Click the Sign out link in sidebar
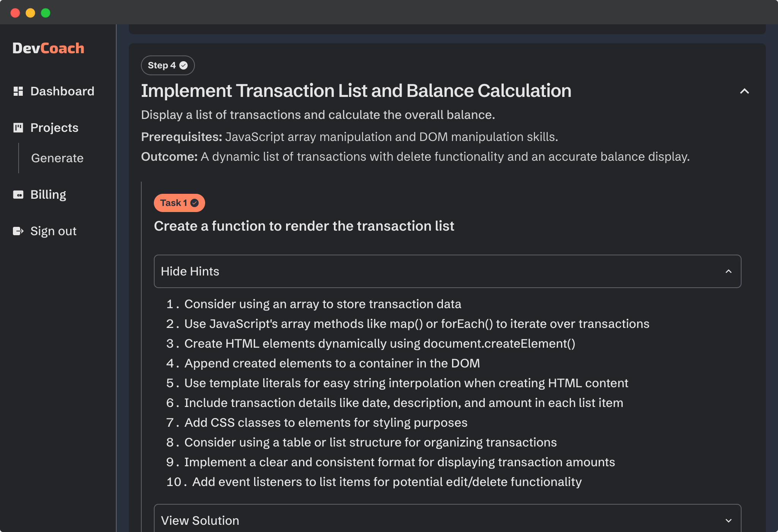This screenshot has height=532, width=778. tap(53, 231)
